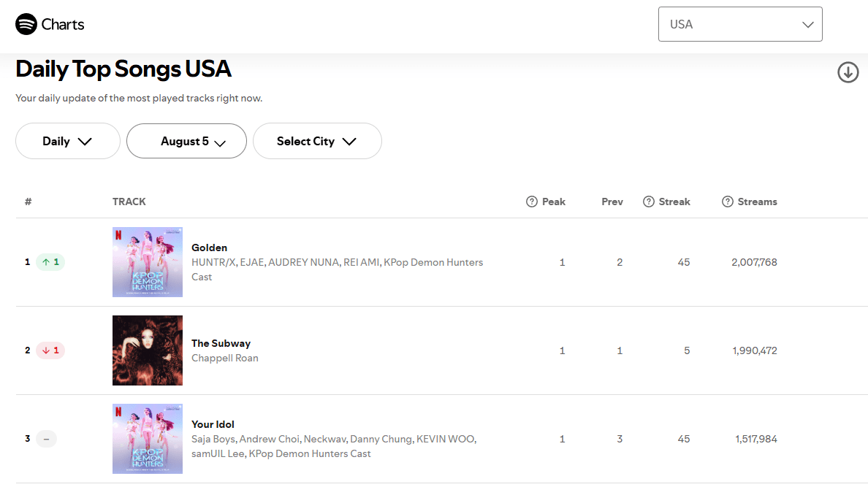Click the Charts text logo

coord(63,24)
